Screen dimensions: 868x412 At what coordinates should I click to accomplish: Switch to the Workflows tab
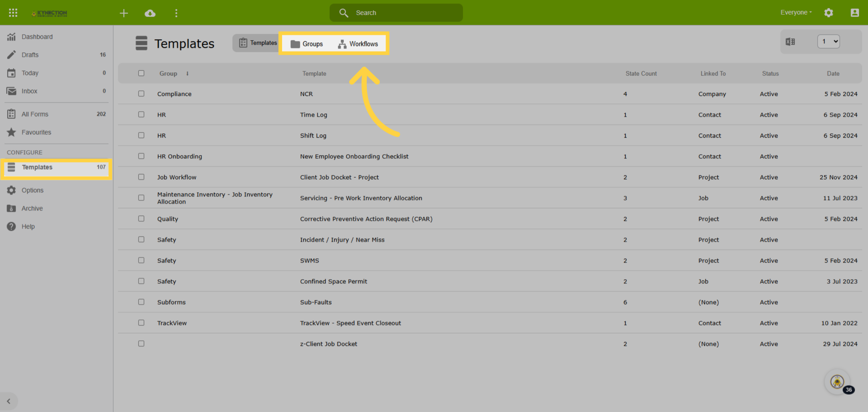point(358,44)
